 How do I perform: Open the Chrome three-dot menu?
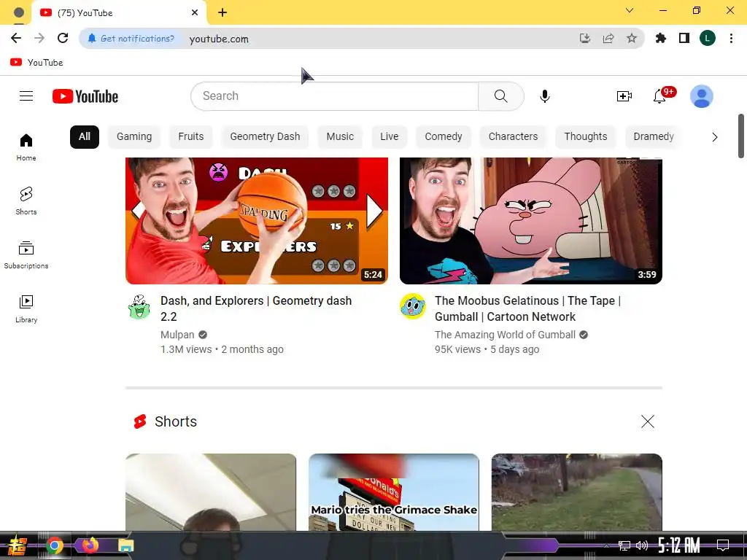coord(731,38)
